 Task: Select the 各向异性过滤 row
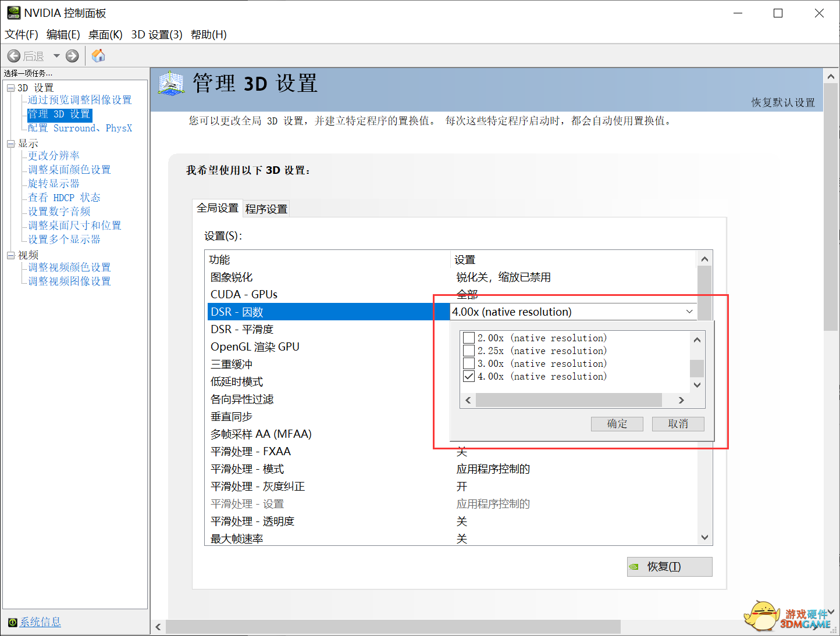pos(329,399)
